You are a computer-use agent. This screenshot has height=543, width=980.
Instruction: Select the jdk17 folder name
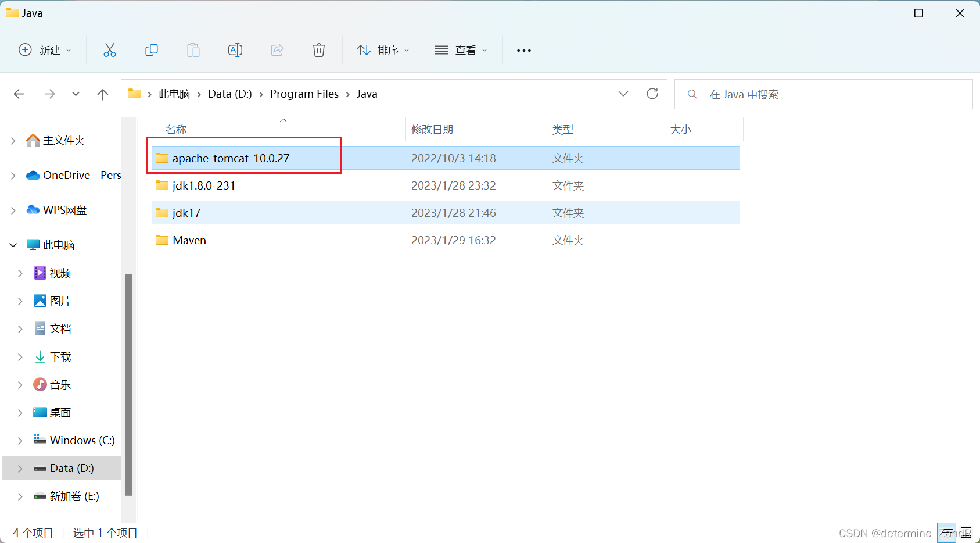coord(186,213)
